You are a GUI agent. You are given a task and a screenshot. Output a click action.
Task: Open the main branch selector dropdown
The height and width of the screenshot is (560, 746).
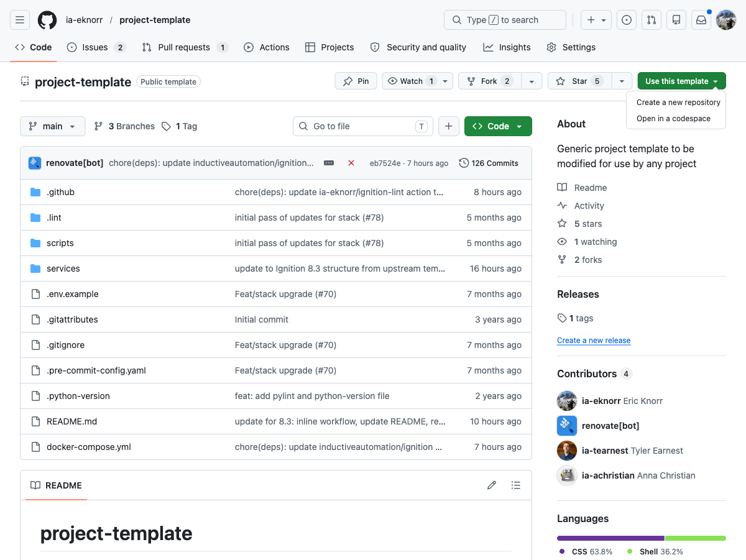(x=53, y=126)
